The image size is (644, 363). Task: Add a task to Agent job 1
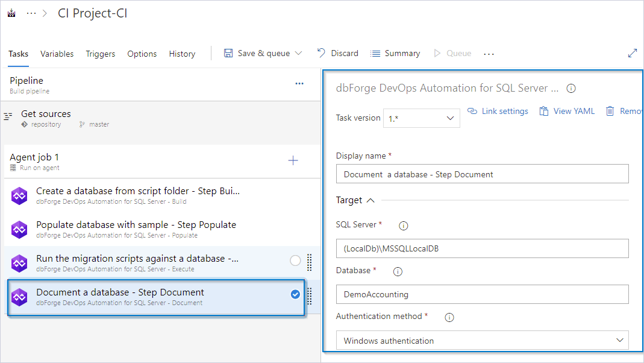click(293, 160)
